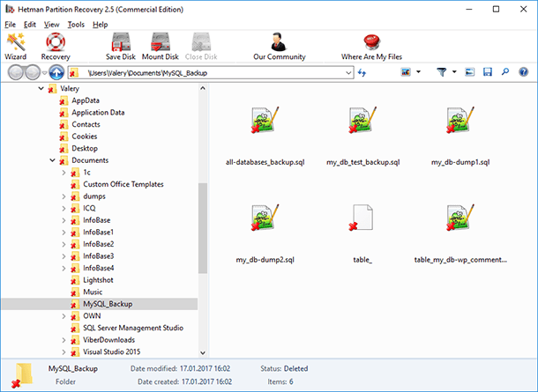The height and width of the screenshot is (392, 538).
Task: Select AppData folder in tree
Action: click(x=86, y=100)
